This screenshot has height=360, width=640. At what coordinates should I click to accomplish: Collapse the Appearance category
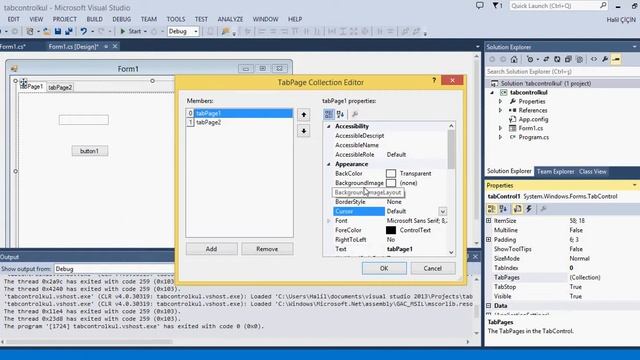pos(329,164)
